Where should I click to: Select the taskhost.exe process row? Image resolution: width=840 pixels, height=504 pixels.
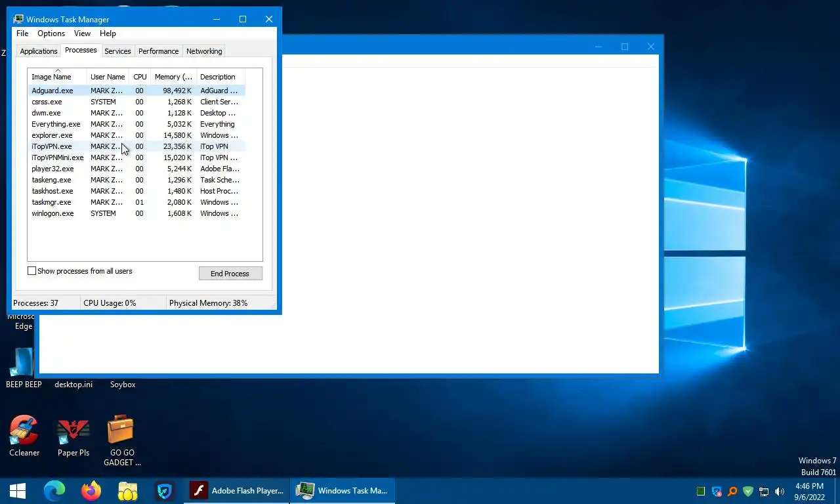[x=136, y=191]
